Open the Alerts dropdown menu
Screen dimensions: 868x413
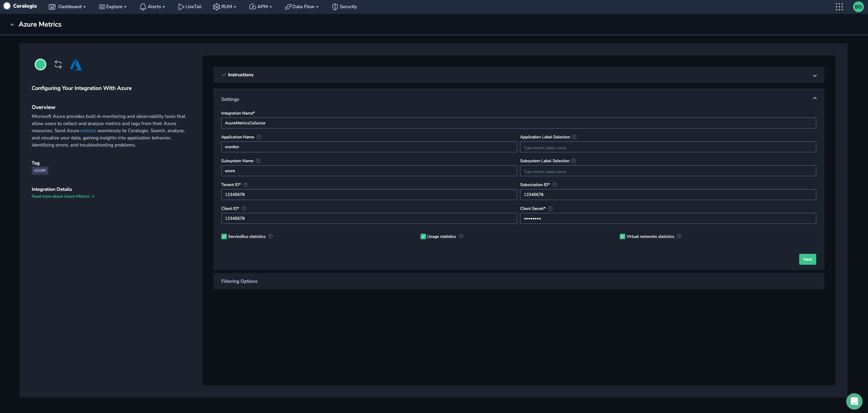pos(153,6)
